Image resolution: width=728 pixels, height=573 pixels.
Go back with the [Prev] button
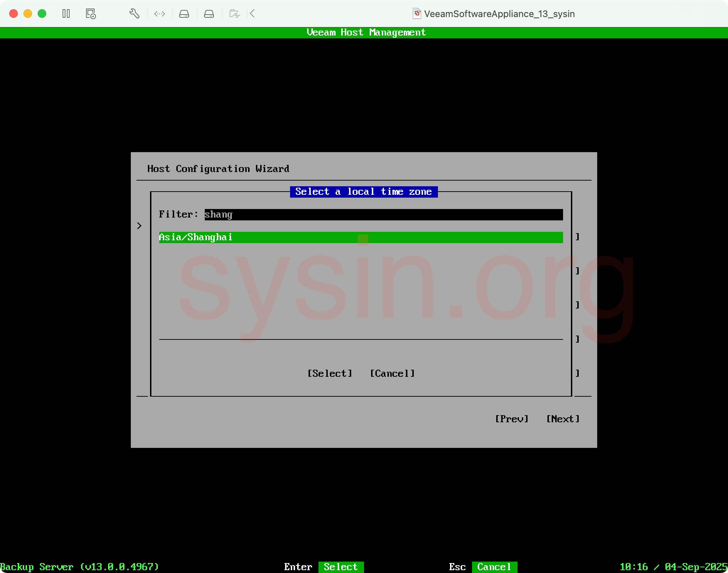tap(512, 419)
